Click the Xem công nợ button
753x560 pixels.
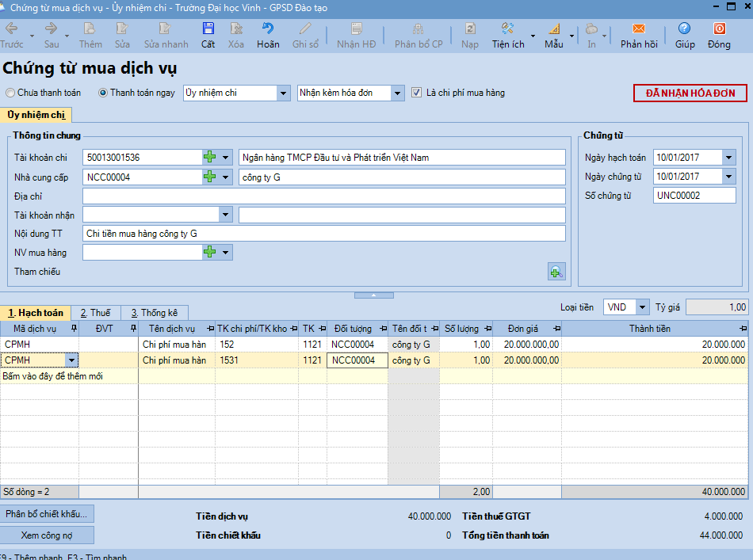pyautogui.click(x=47, y=535)
